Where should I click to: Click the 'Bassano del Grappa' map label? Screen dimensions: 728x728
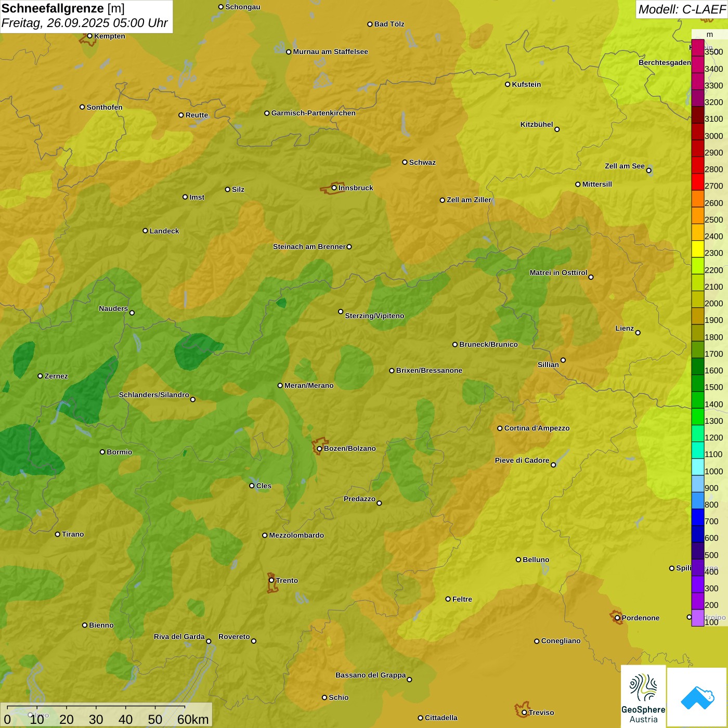[371, 675]
